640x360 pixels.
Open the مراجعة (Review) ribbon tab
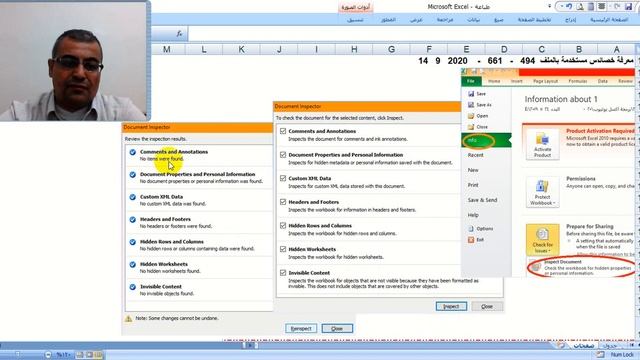(445, 20)
